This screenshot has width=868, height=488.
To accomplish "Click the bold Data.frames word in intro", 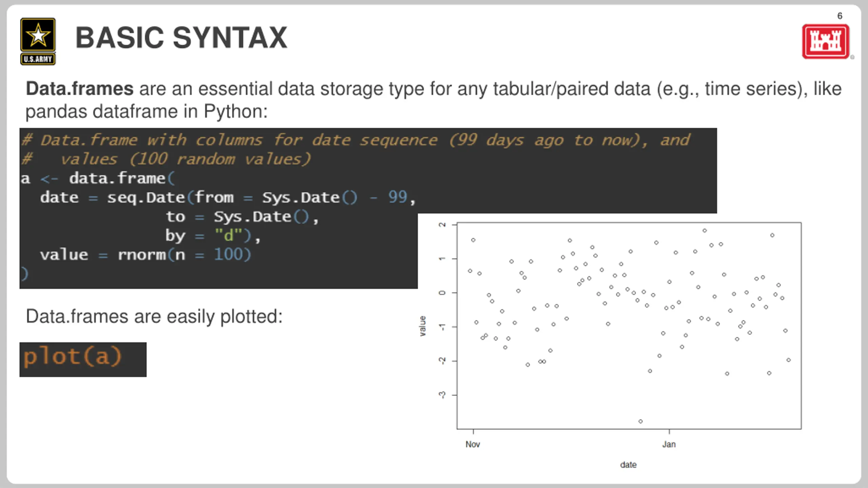I will [80, 89].
